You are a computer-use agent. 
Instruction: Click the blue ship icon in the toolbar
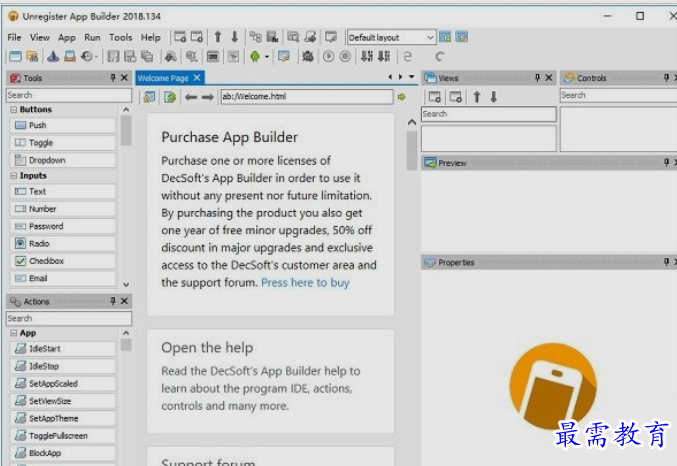(53, 57)
